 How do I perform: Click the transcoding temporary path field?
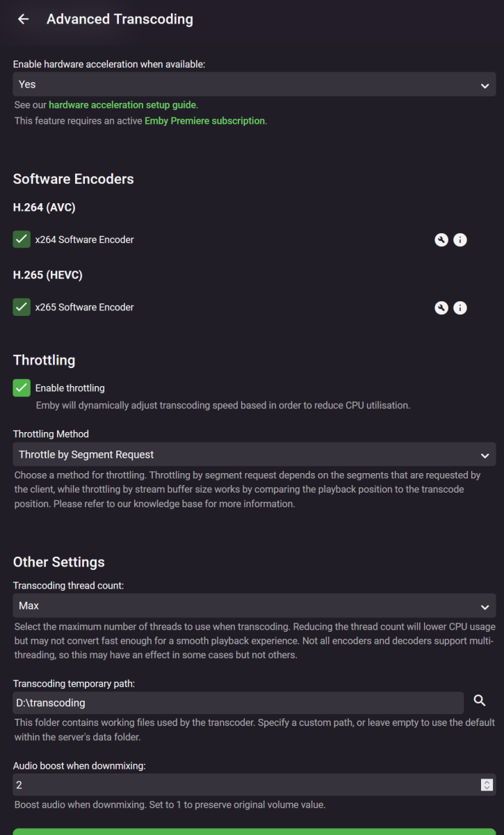pyautogui.click(x=236, y=702)
